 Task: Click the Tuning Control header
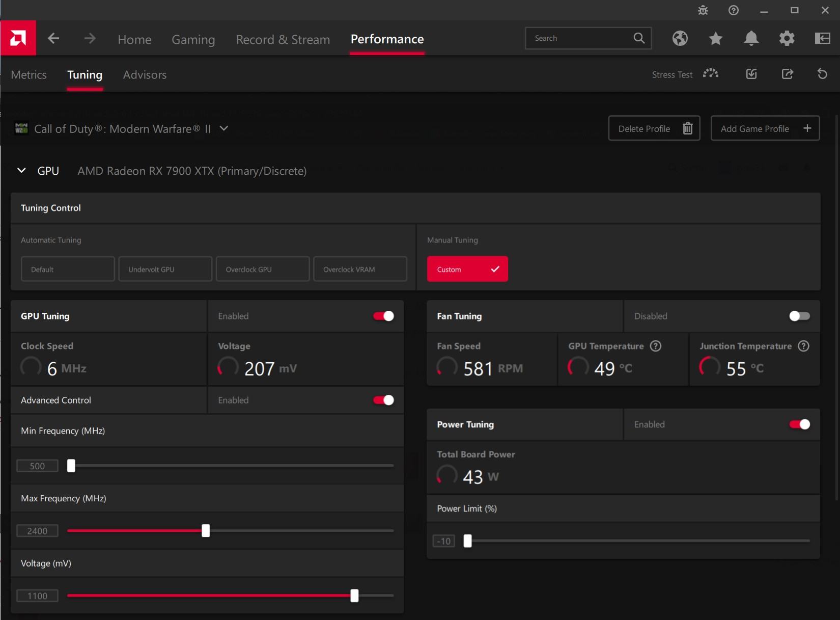pyautogui.click(x=50, y=208)
